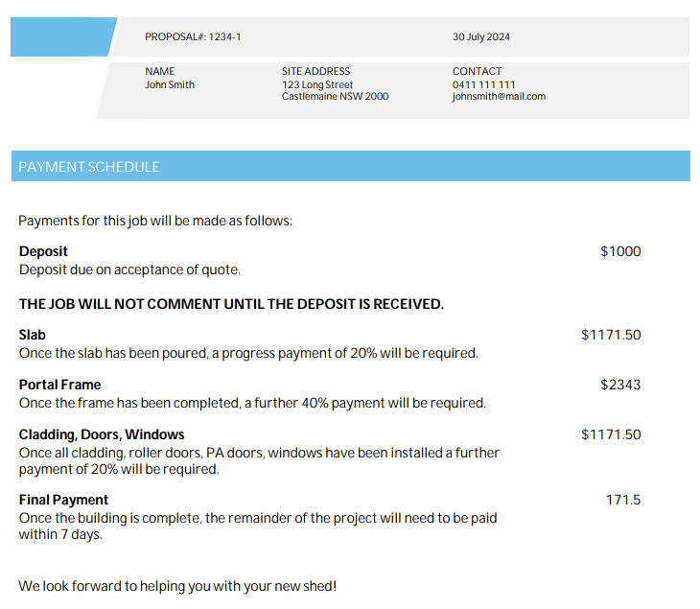Click the PAYMENT SCHEDULE header bar
The width and height of the screenshot is (700, 609).
tap(350, 167)
